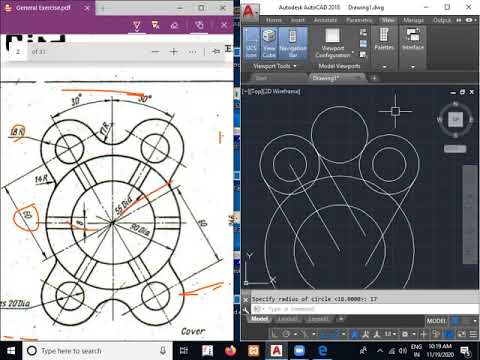Open the viewport controls label [-][Top][2D Wireframe]
The width and height of the screenshot is (480, 360).
pyautogui.click(x=271, y=91)
